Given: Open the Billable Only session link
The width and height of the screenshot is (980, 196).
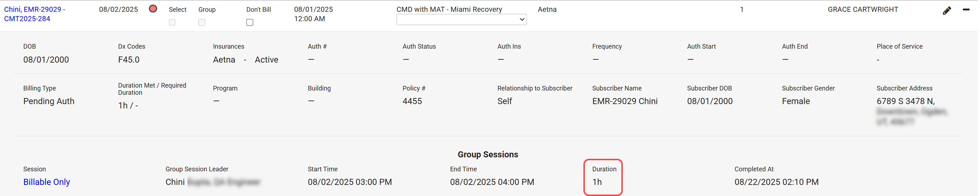Looking at the screenshot, I should [x=47, y=182].
